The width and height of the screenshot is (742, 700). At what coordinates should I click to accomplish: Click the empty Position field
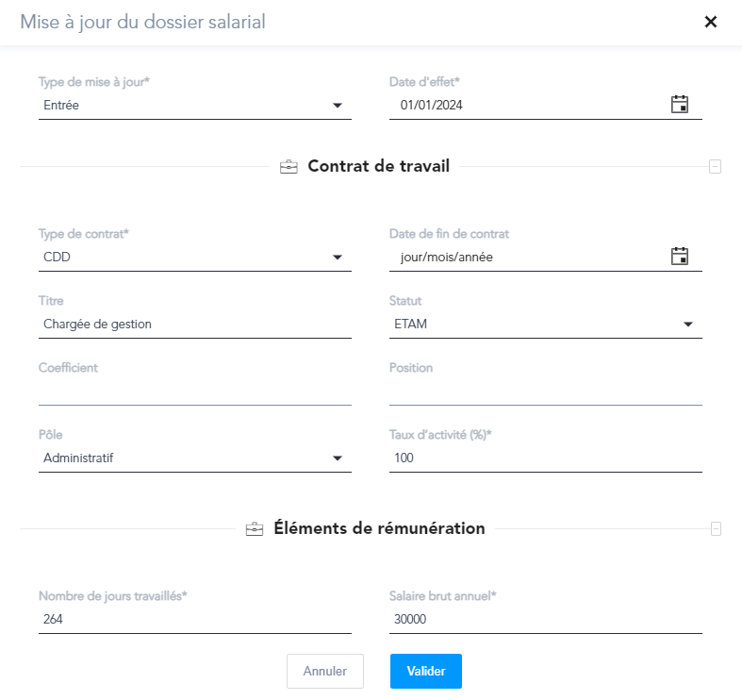pos(546,392)
